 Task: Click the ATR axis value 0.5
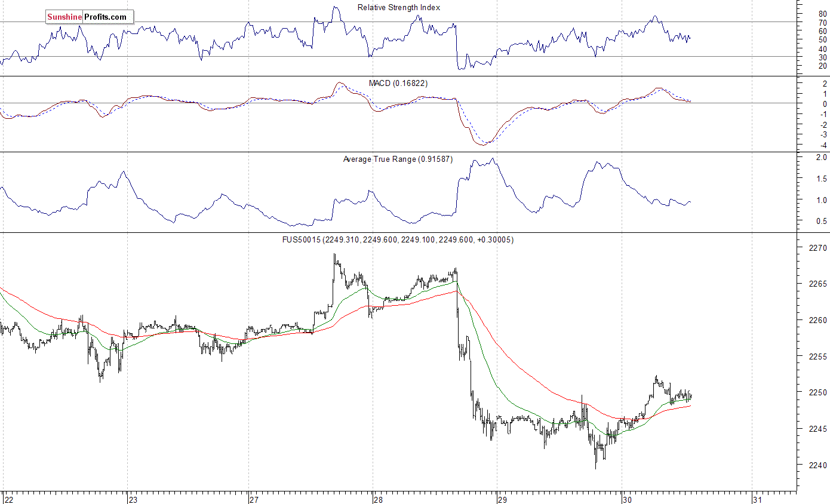pos(822,222)
